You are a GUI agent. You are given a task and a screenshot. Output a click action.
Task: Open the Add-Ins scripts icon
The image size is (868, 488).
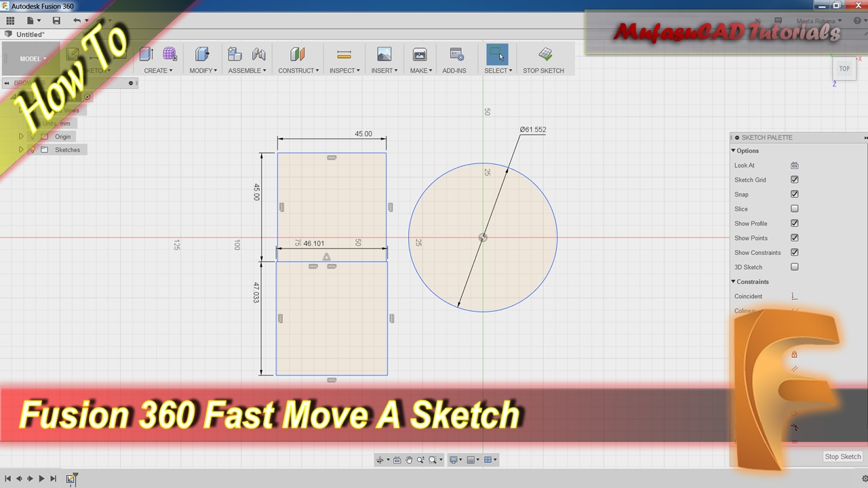point(456,55)
